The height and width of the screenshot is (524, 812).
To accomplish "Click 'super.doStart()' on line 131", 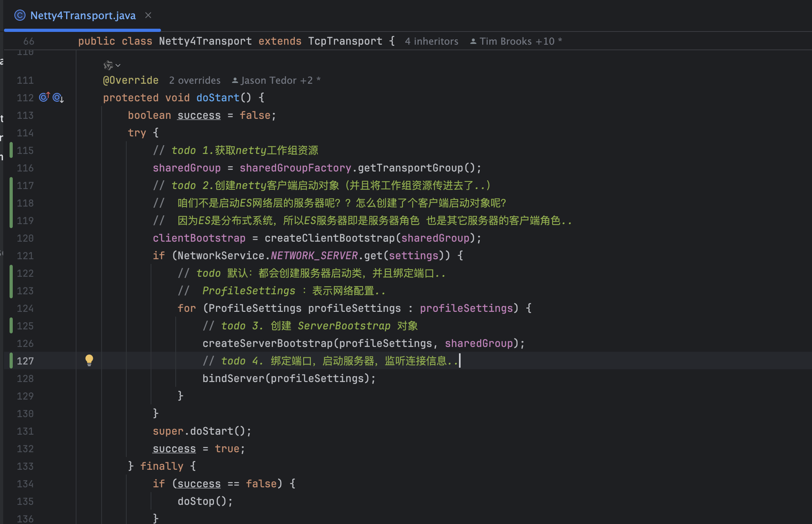I will click(x=202, y=431).
